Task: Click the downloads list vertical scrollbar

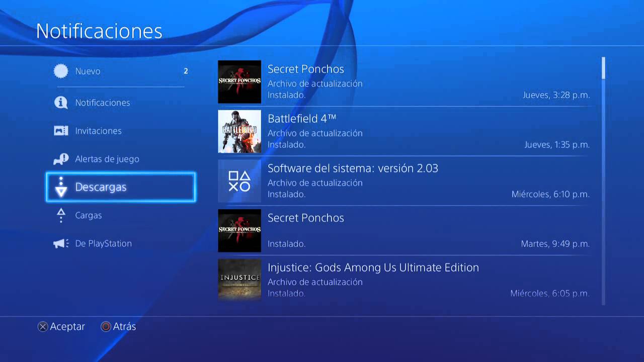Action: pyautogui.click(x=603, y=181)
